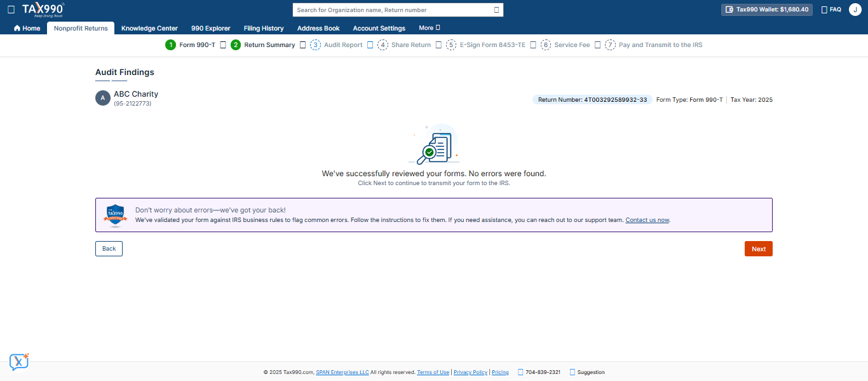
Task: Switch to the Filing History tab
Action: 264,28
